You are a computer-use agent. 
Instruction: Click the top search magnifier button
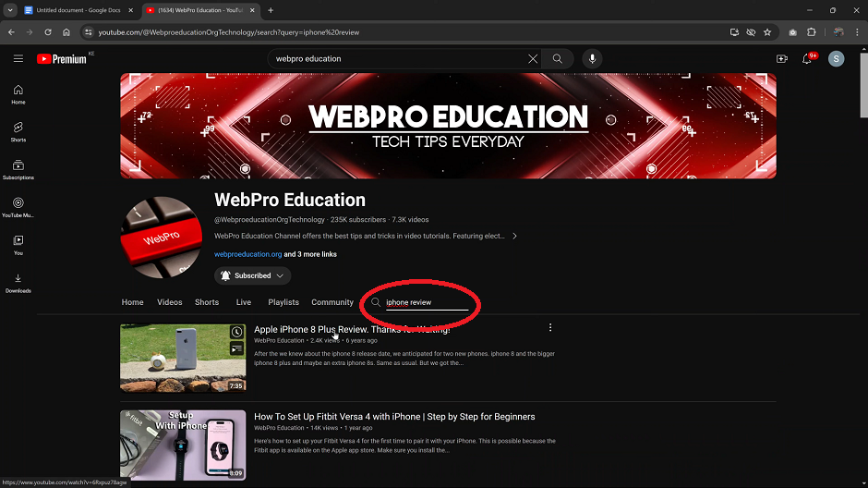point(558,59)
